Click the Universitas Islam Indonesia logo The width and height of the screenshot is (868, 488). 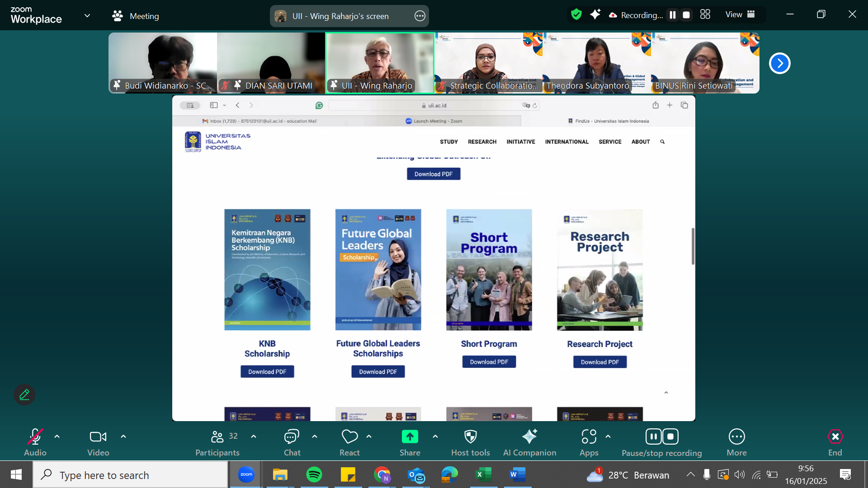(x=217, y=141)
